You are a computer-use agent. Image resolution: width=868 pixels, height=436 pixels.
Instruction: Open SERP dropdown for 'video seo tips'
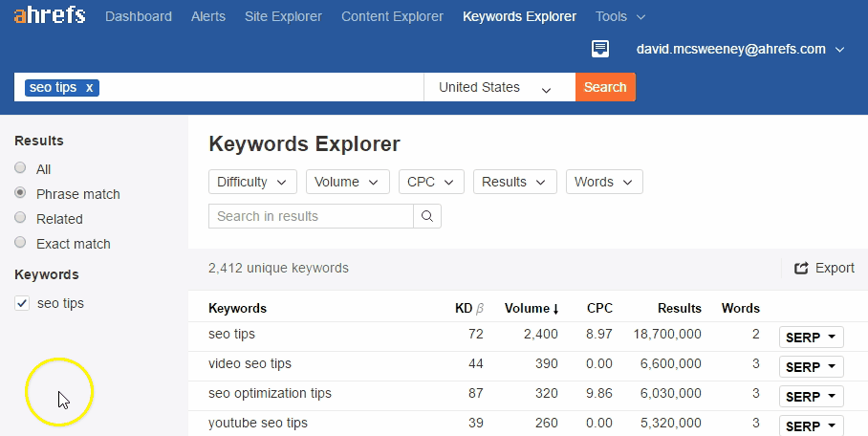point(811,367)
